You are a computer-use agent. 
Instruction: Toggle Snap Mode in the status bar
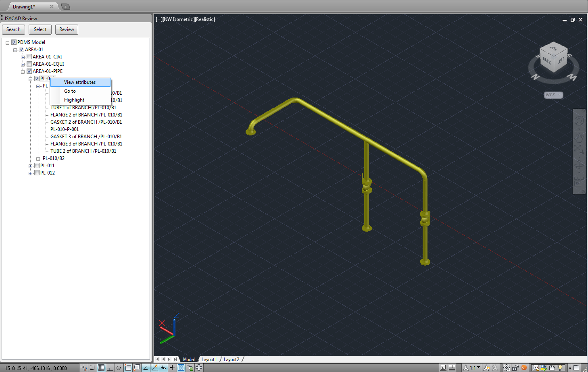tap(92, 368)
